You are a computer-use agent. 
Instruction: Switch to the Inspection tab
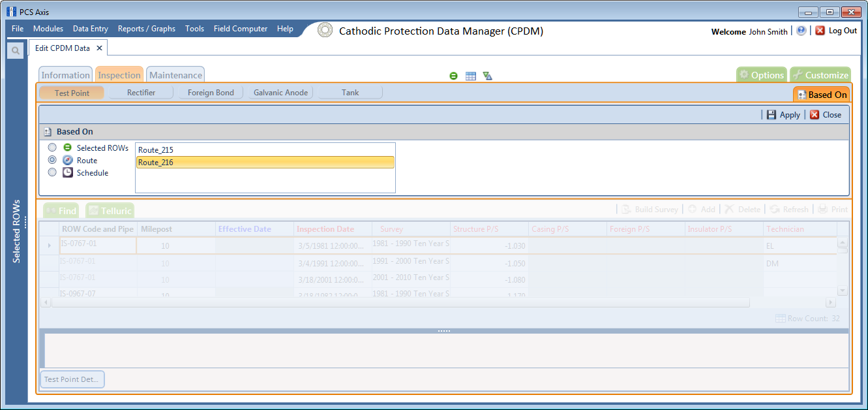119,75
